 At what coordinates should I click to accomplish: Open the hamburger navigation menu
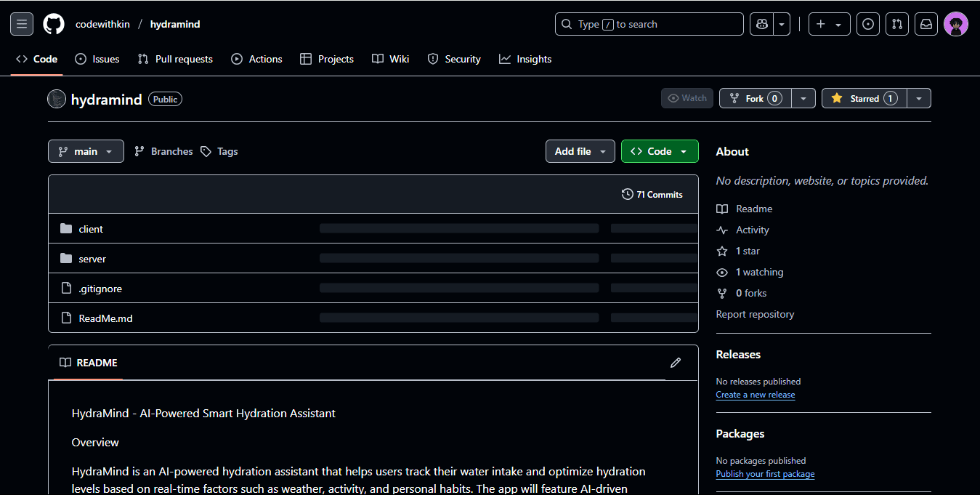coord(22,24)
